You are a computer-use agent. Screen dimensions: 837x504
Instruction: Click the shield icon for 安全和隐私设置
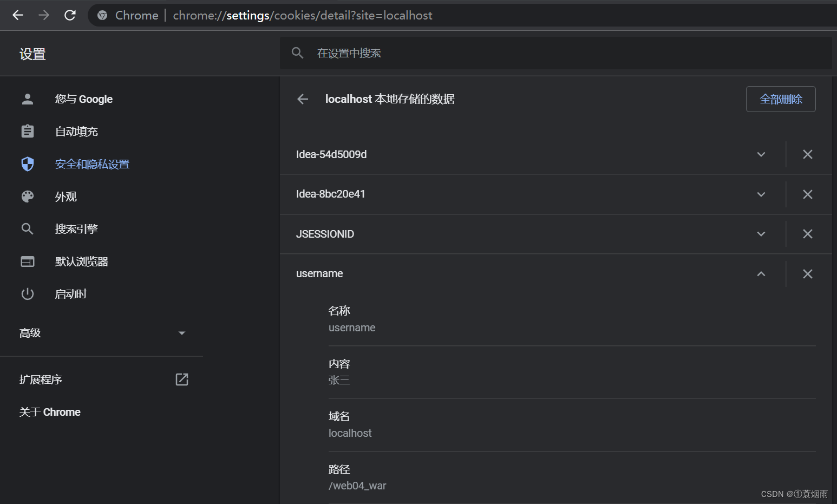(28, 164)
